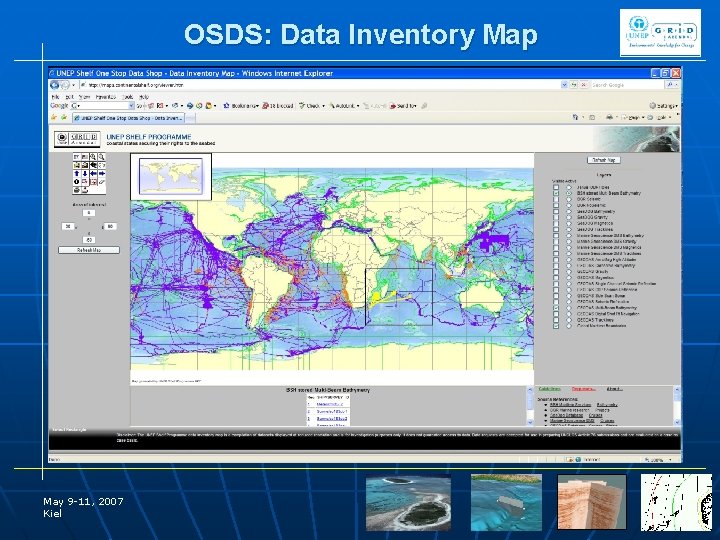The image size is (720, 540).
Task: Open the Edit menu
Action: [70, 97]
